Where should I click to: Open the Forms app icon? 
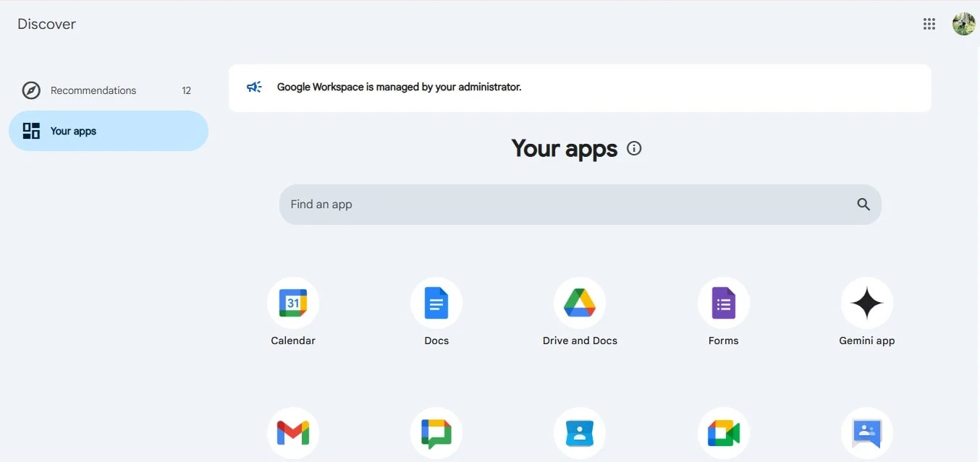coord(724,303)
